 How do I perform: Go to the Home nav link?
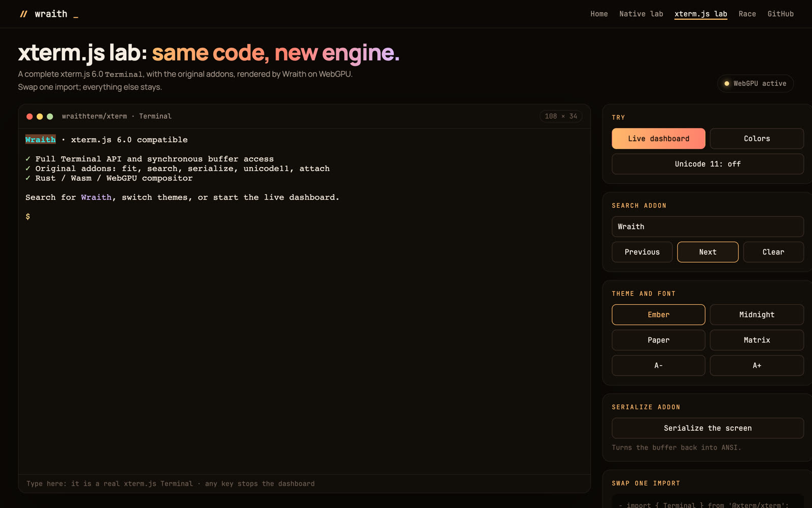[x=599, y=14]
